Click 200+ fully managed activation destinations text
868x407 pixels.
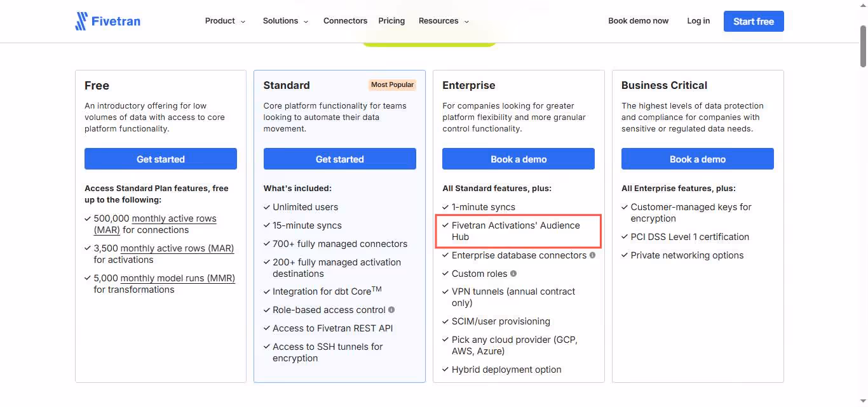click(337, 268)
